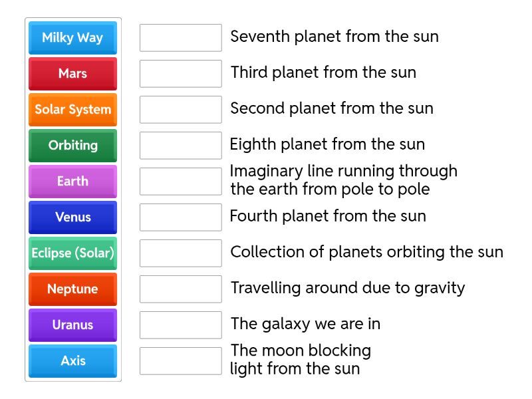Choose the blue Venus tile
The width and height of the screenshot is (532, 399).
72,217
